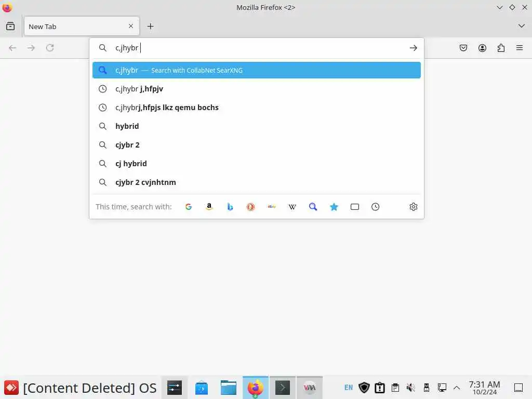The width and height of the screenshot is (532, 399).
Task: Search with eBay one-off engine icon
Action: tap(271, 207)
